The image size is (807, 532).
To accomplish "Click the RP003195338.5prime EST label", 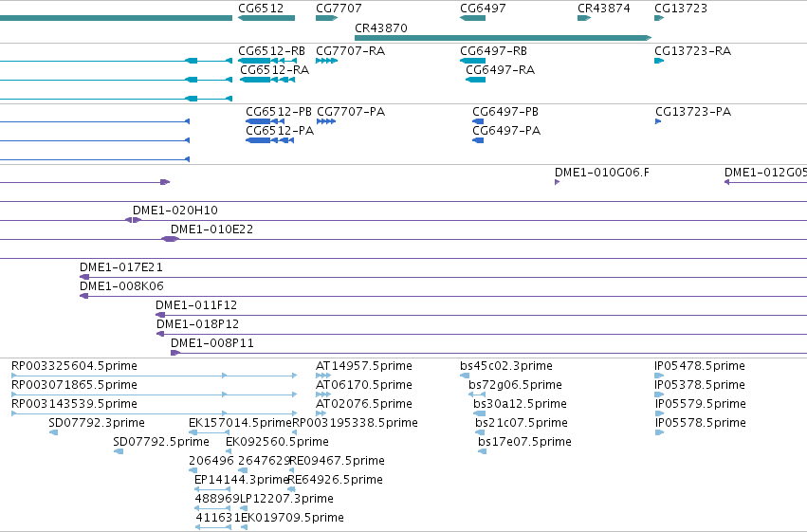I will point(355,424).
